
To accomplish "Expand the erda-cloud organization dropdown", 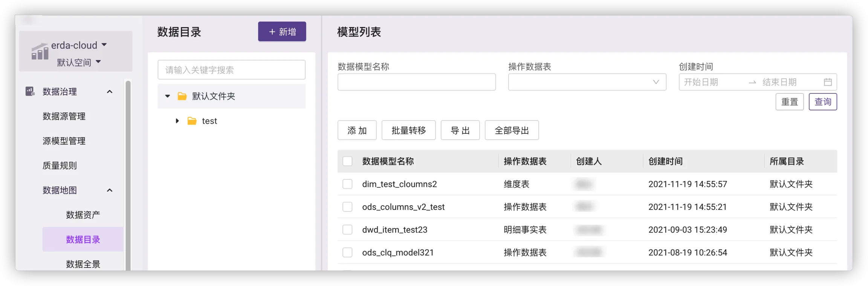I will coord(104,45).
